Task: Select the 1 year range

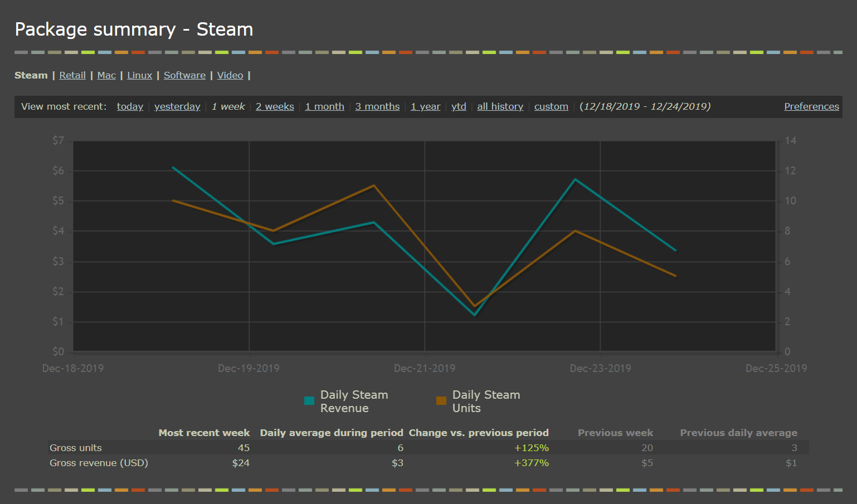Action: pos(425,106)
